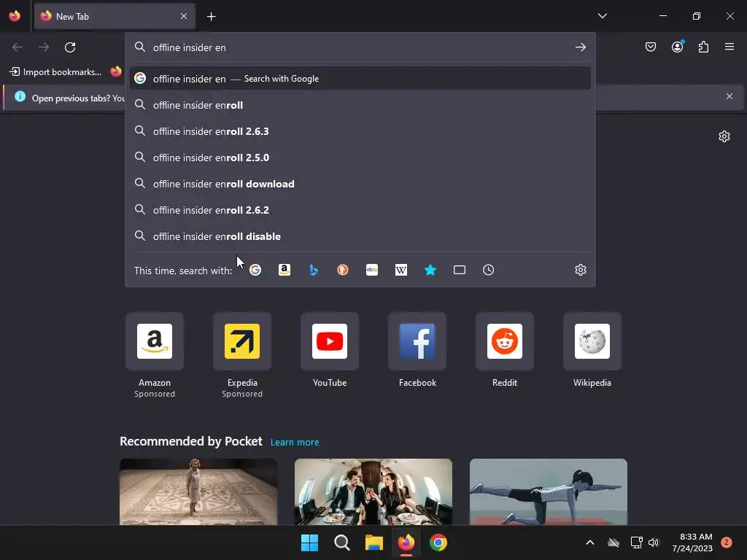Click Learn more next to Recommended by Pocket

tap(295, 443)
